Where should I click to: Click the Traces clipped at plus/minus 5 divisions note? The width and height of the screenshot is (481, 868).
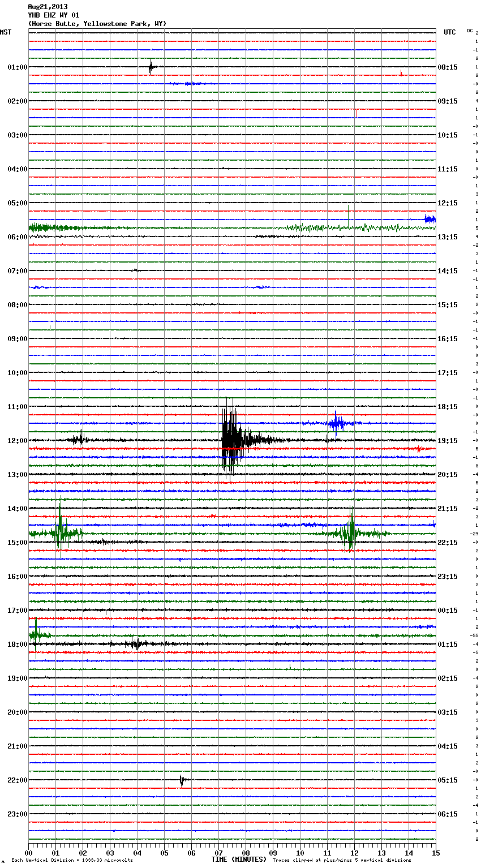coord(342,860)
